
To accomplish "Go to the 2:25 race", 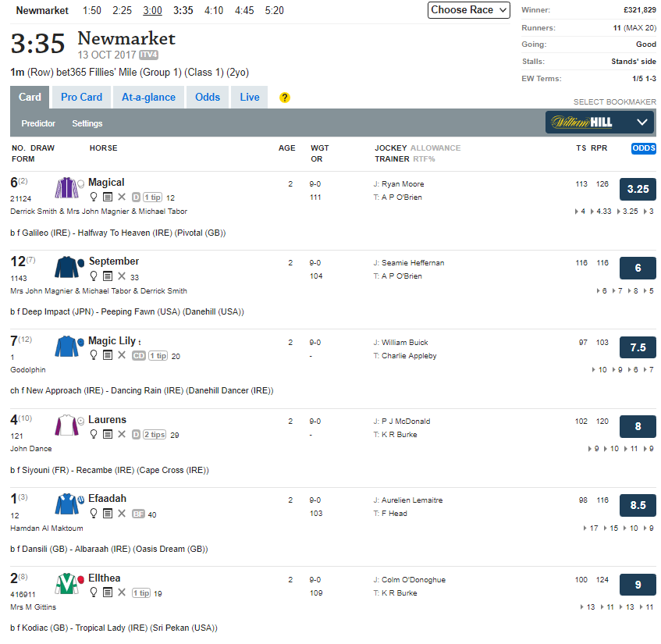I will [123, 11].
